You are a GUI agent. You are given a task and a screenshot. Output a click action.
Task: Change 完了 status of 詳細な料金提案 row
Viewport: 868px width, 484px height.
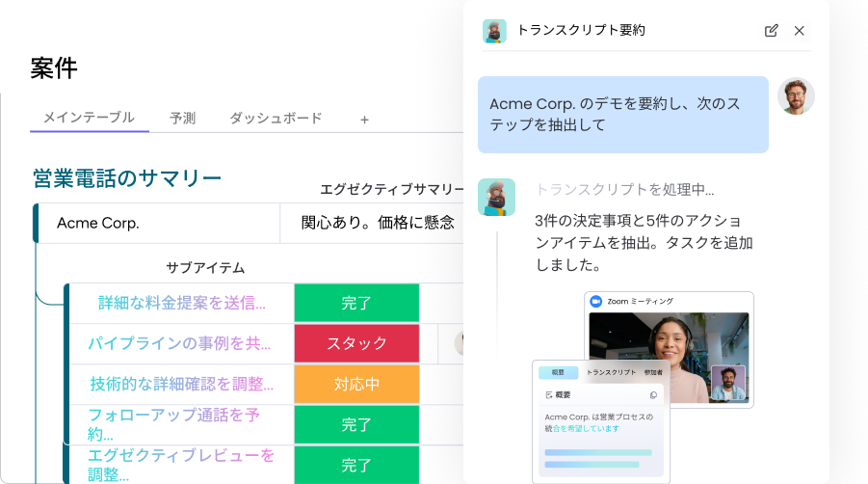(x=356, y=303)
